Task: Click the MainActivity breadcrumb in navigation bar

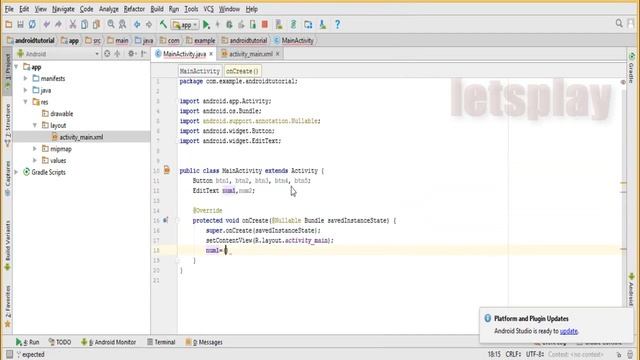Action: pyautogui.click(x=293, y=40)
